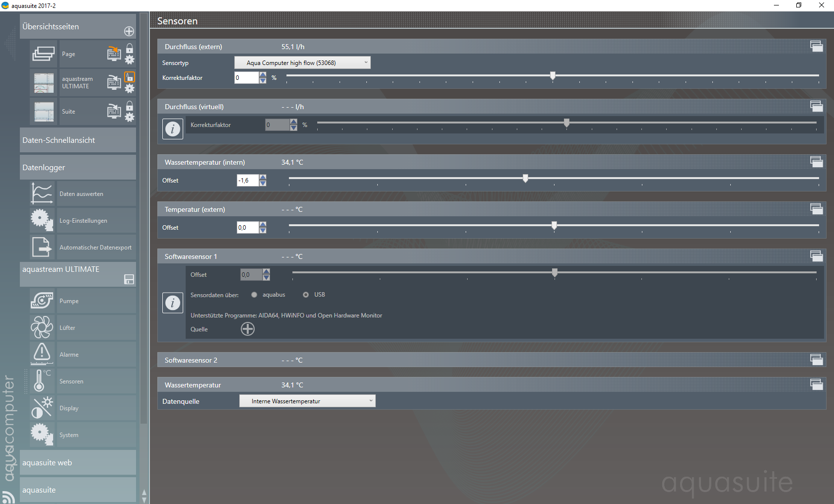Increase Korrekturfaktor for Durchfluss extern
Screen dimensions: 834x504
(263, 74)
